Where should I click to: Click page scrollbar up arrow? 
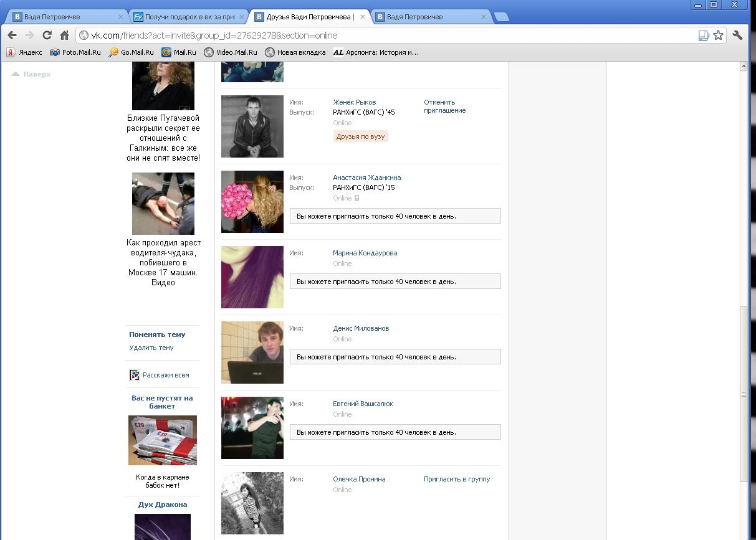click(744, 65)
